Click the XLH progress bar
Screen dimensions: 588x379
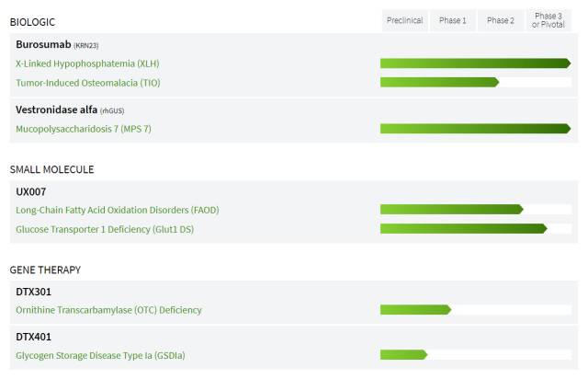point(476,63)
